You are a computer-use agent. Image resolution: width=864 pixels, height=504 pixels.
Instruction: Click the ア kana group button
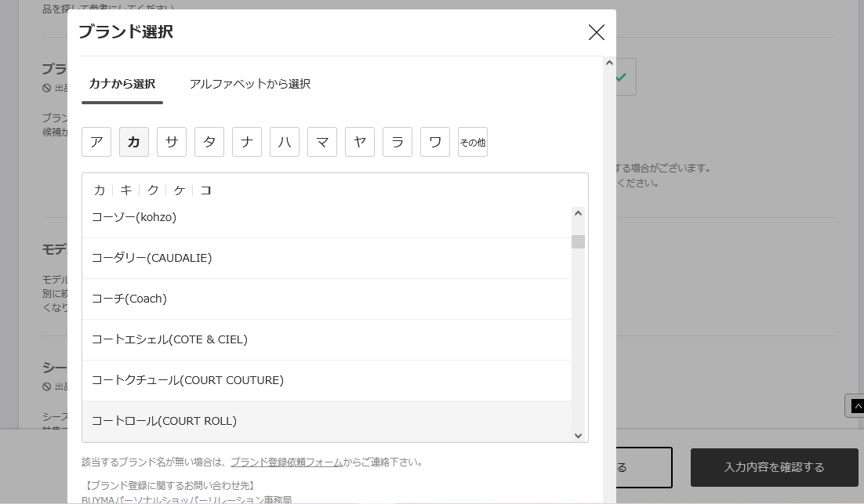[x=96, y=142]
